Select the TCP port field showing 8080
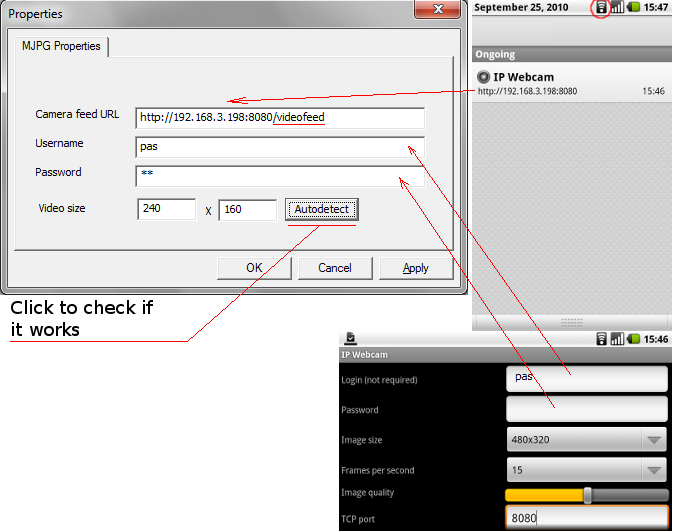Screen dimensions: 673x531 point(586,519)
